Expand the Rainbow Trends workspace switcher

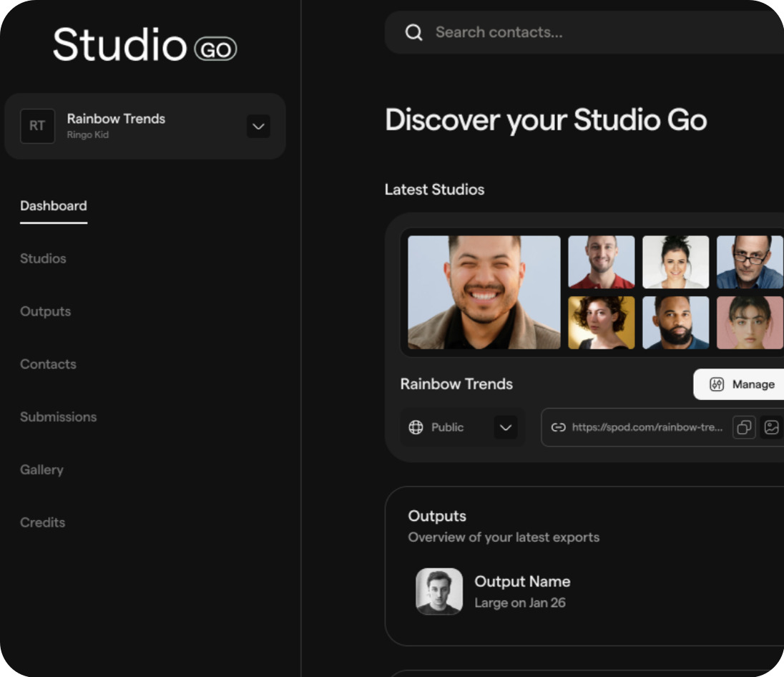pos(258,126)
